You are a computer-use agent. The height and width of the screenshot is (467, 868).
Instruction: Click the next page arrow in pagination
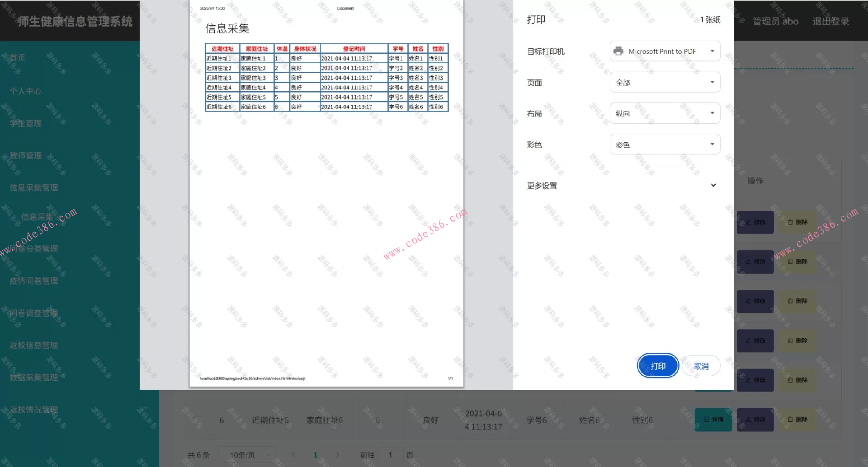[338, 455]
